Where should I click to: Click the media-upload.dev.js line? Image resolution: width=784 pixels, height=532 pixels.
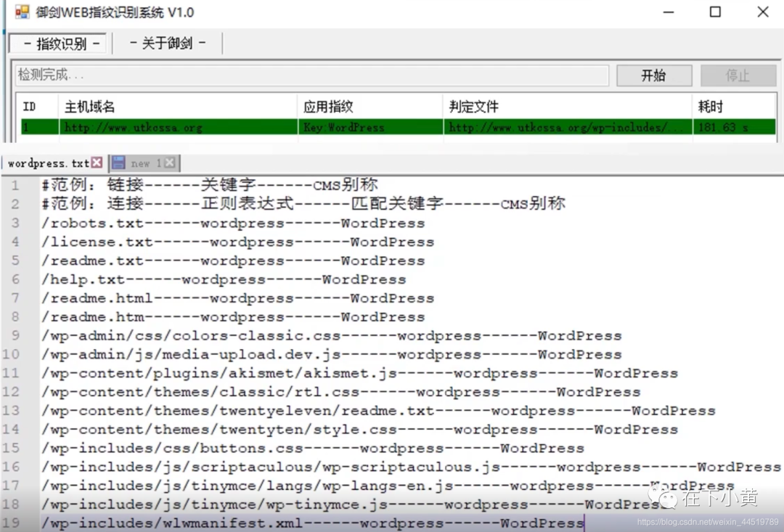pyautogui.click(x=332, y=354)
